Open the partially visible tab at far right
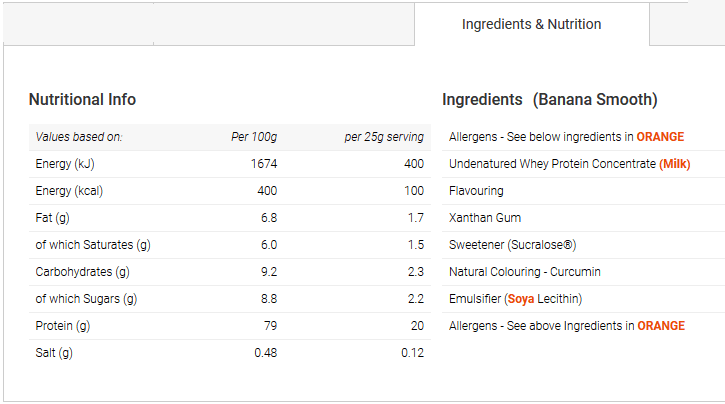Viewport: 725px width, 404px height. [x=687, y=24]
